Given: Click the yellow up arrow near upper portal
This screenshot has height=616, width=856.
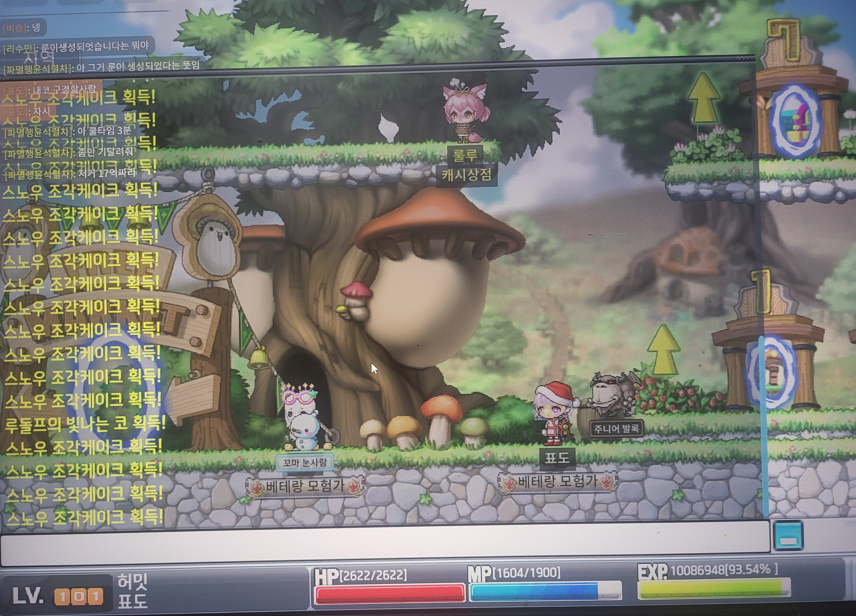Looking at the screenshot, I should click(x=703, y=98).
